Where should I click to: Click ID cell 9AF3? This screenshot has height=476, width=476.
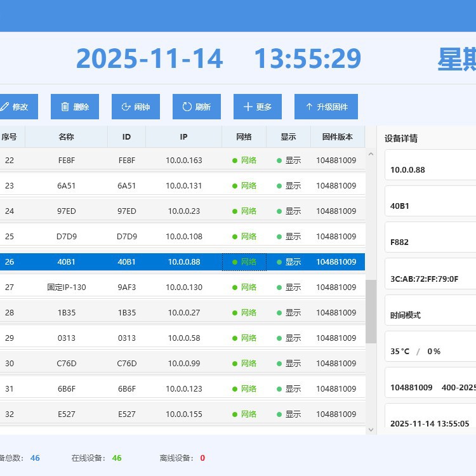tap(127, 287)
